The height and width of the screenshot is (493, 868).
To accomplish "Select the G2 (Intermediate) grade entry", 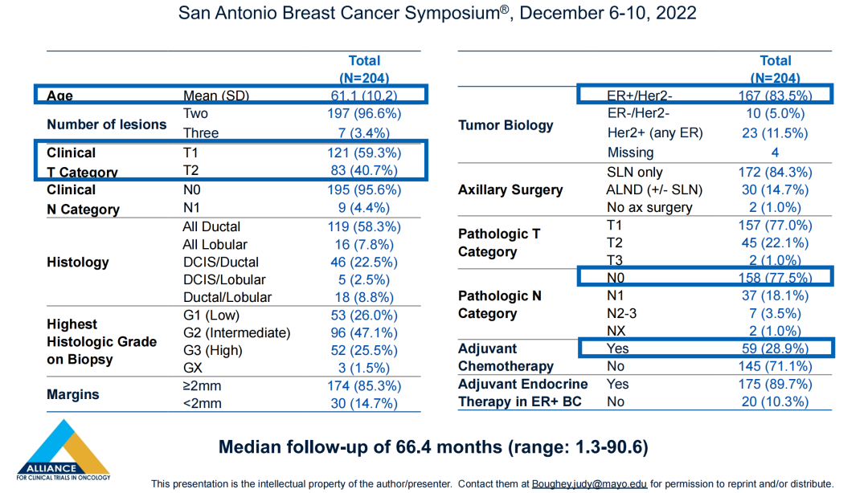I will click(x=236, y=332).
